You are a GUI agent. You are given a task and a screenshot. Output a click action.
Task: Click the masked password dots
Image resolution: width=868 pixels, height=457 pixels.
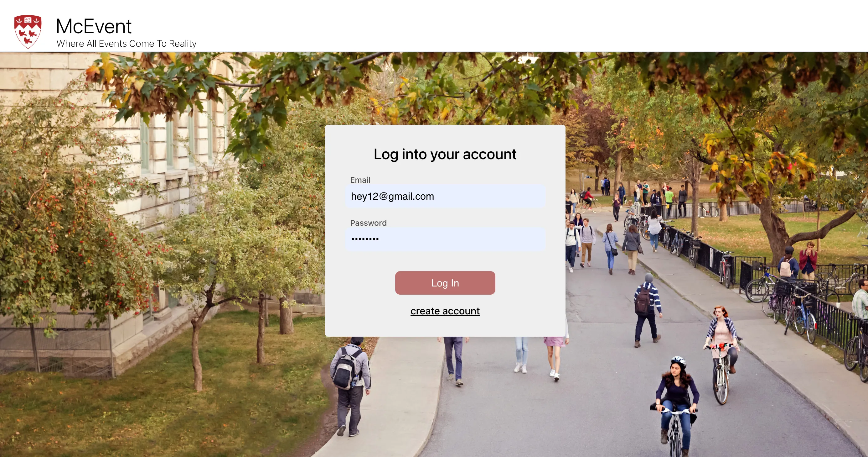tap(365, 239)
